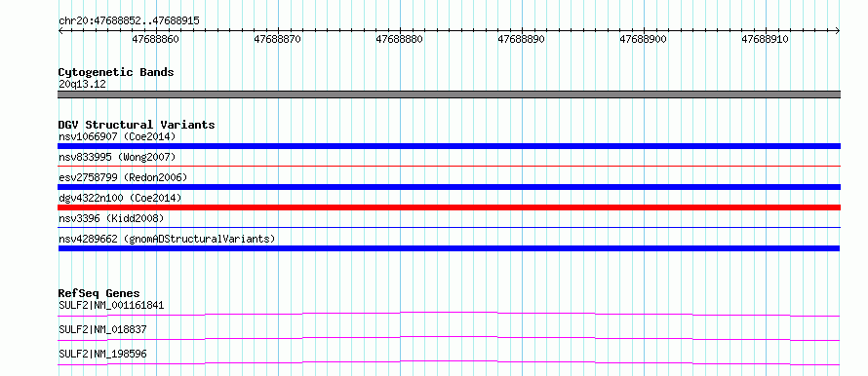Open variant label nsv1066907 (Coe2014)

117,136
